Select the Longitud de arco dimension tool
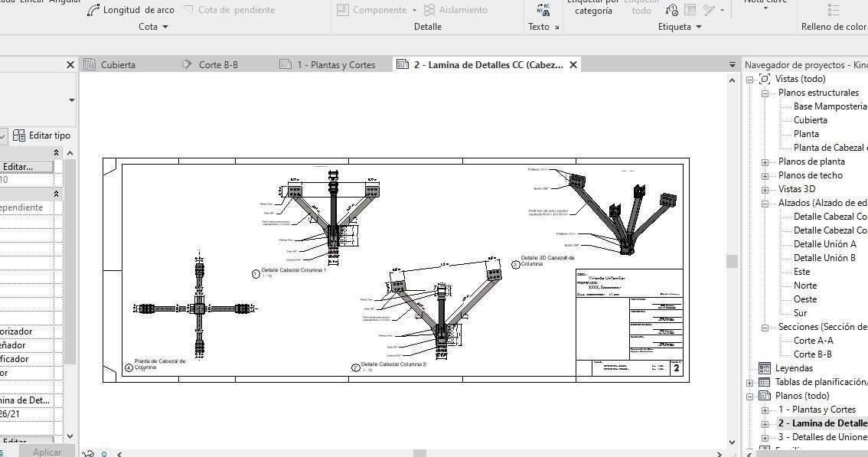The width and height of the screenshot is (868, 457). click(x=131, y=10)
